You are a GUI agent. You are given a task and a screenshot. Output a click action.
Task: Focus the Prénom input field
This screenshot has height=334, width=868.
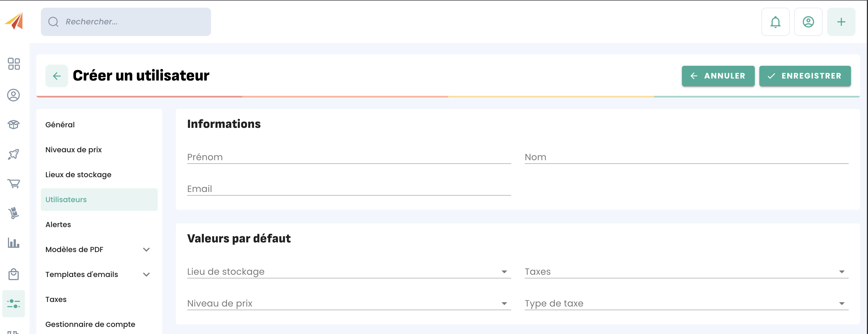pyautogui.click(x=349, y=157)
